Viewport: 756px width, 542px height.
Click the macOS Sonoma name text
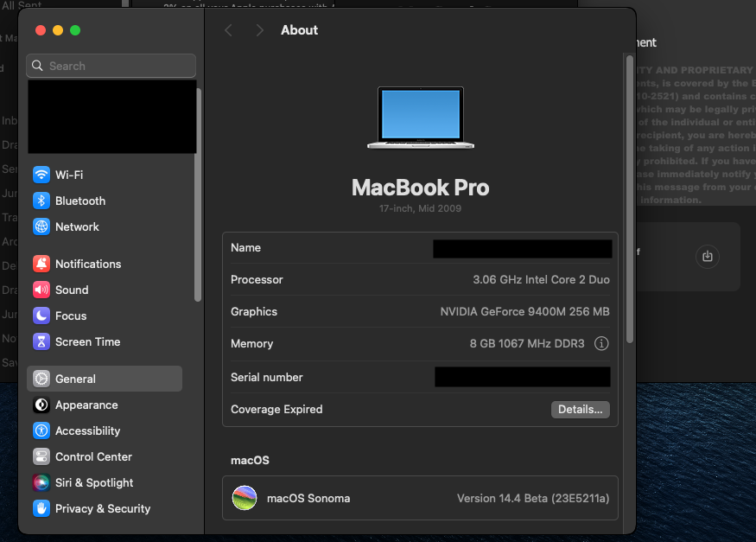[x=308, y=499]
